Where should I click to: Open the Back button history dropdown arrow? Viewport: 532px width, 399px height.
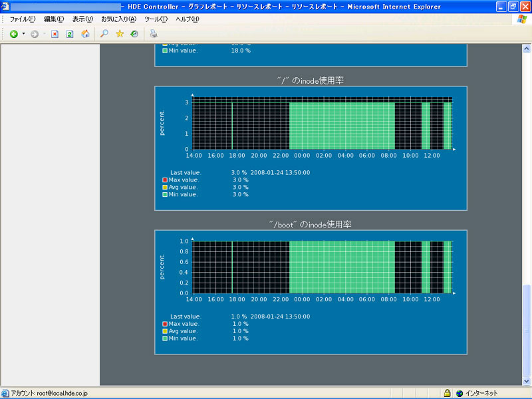(23, 34)
